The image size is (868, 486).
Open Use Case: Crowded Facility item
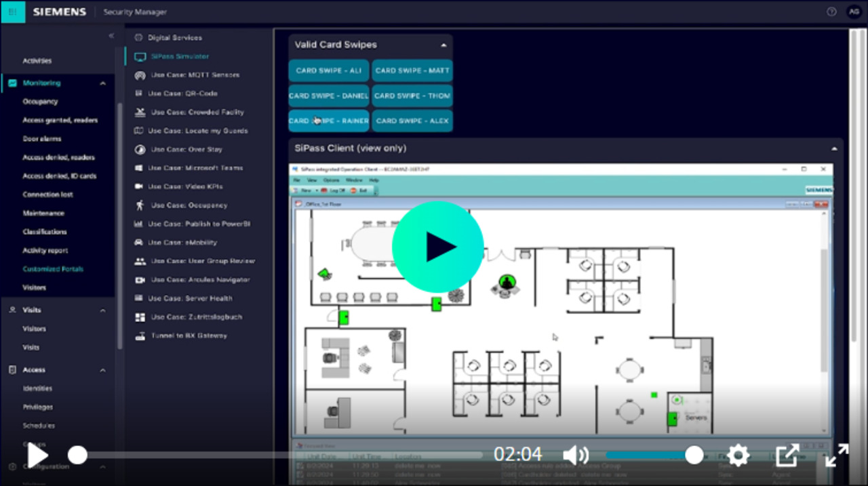click(197, 113)
